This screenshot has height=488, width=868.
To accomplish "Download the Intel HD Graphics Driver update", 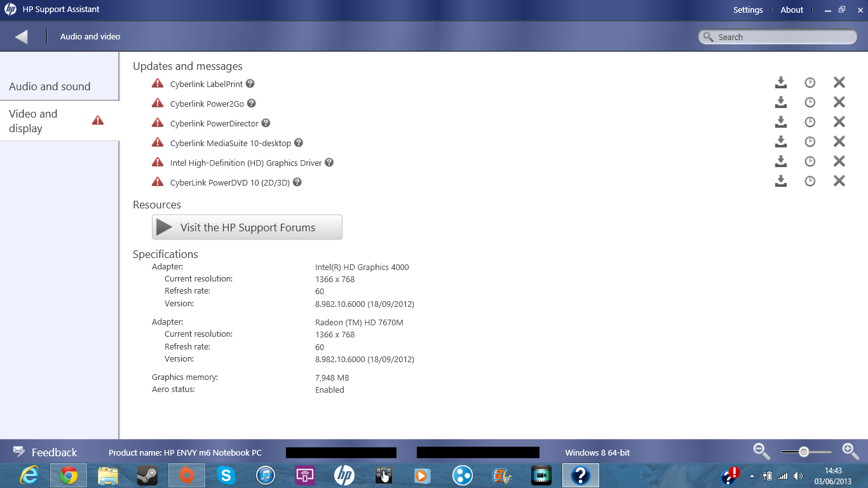I will coord(781,161).
